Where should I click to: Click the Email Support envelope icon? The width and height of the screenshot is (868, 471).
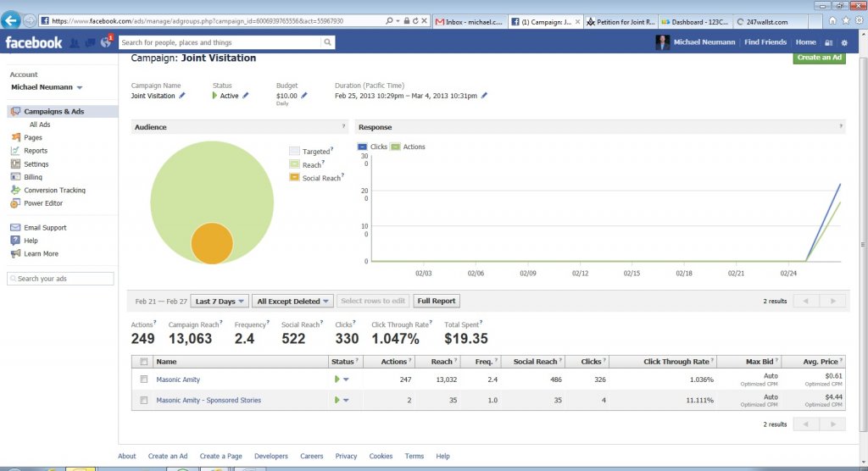click(15, 228)
